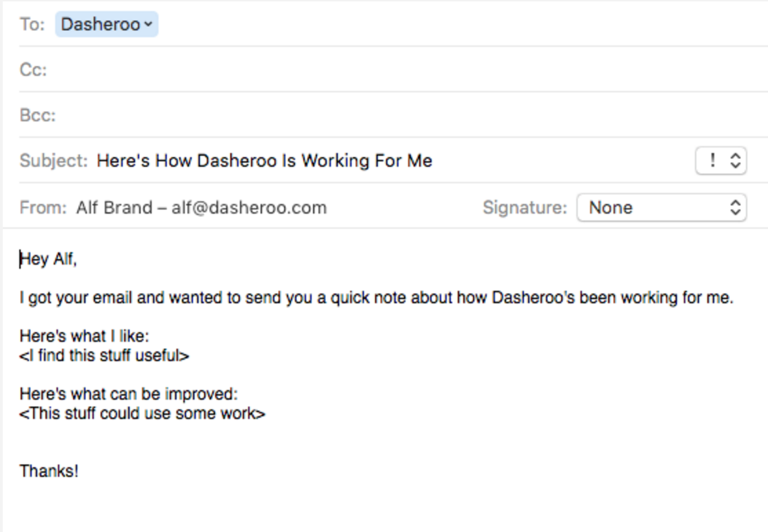Click the "Signature:" label text
Viewport: 768px width, 532px height.
[x=525, y=207]
